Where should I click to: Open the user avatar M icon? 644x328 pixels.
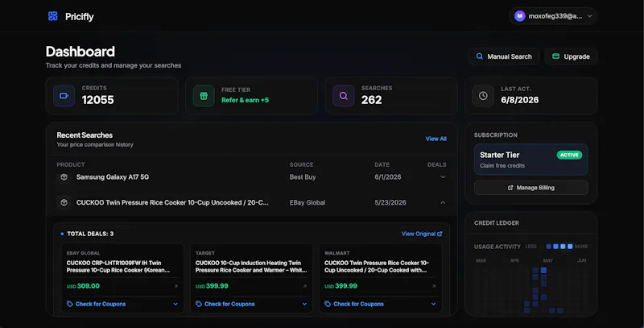519,16
